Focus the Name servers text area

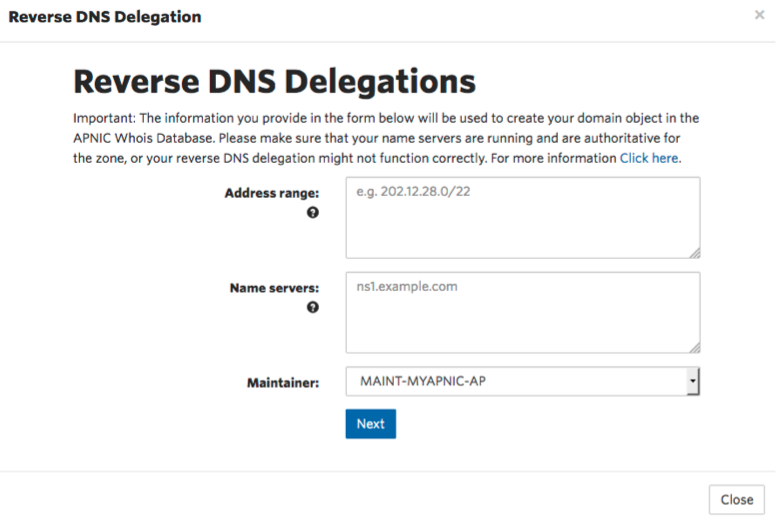click(522, 322)
